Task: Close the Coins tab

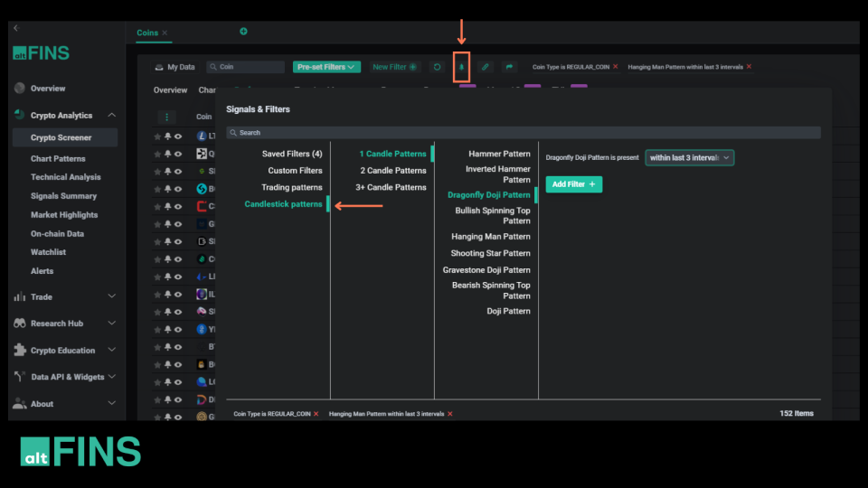Action: point(165,33)
